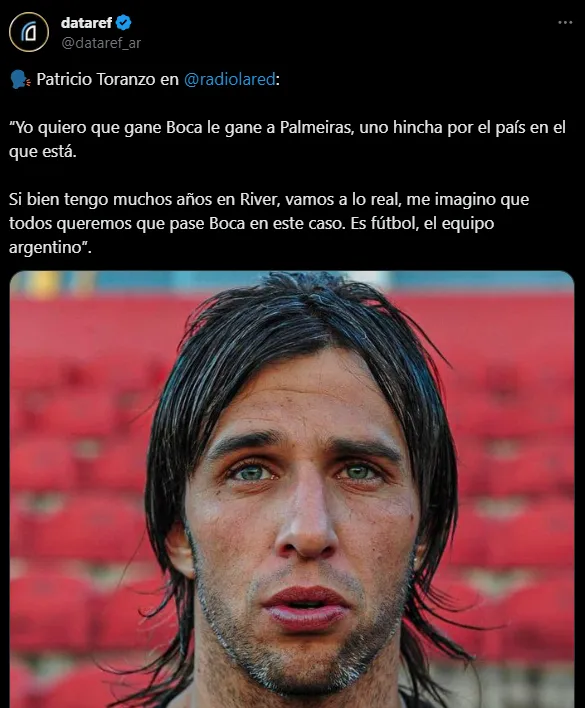The width and height of the screenshot is (585, 708).
Task: Follow the @radiolared mention link
Action: (229, 79)
